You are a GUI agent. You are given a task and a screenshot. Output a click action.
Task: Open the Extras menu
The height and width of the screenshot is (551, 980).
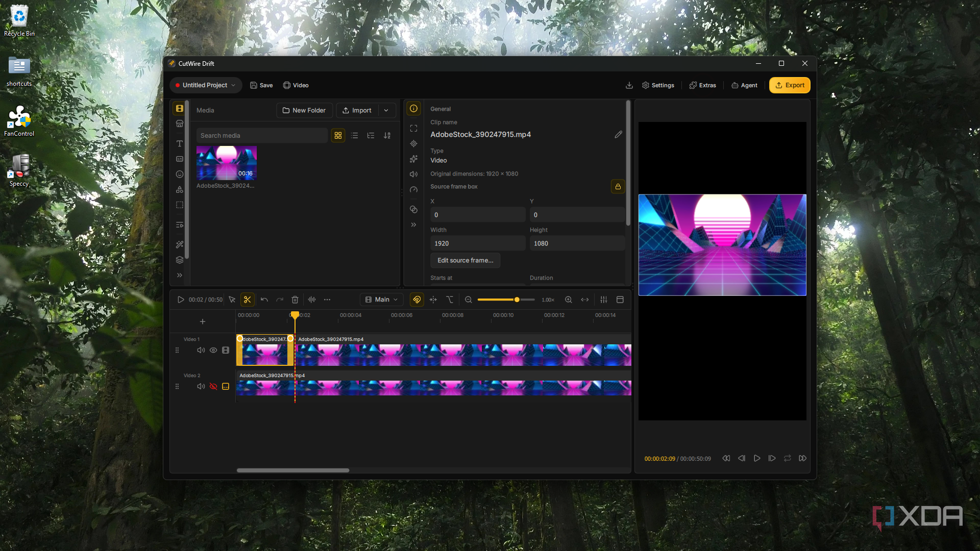click(703, 85)
